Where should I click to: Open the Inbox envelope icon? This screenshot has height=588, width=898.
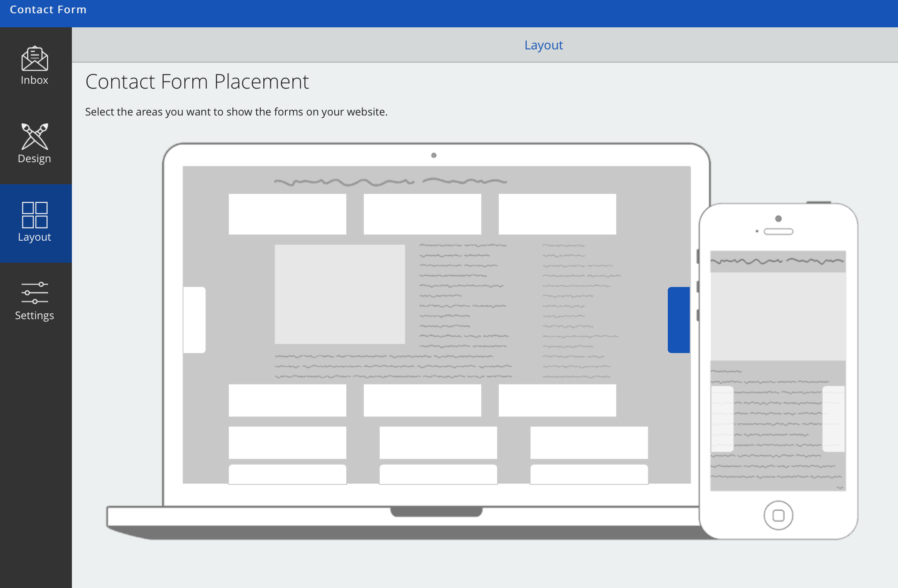(x=34, y=59)
